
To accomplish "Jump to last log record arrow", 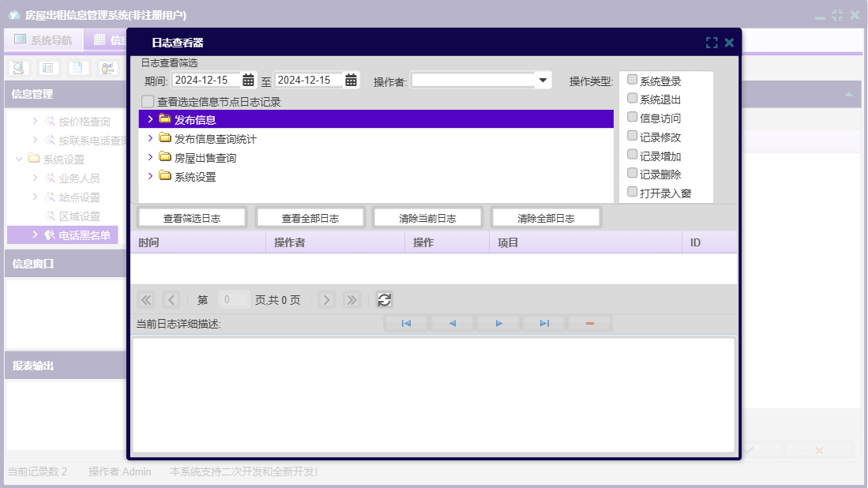I will 544,323.
